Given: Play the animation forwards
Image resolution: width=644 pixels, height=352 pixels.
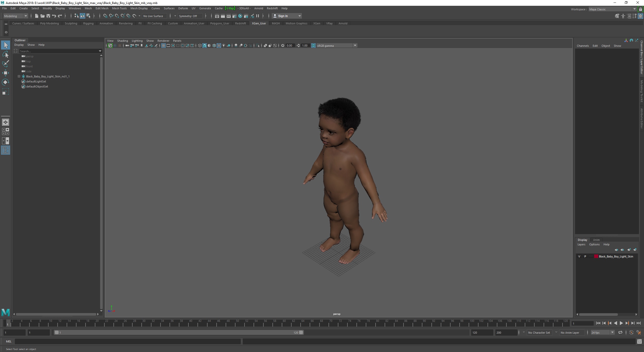Looking at the screenshot, I should point(621,323).
